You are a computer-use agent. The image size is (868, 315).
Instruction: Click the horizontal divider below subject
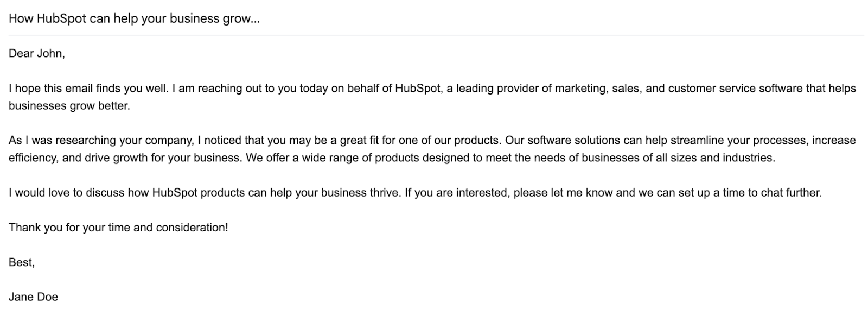click(434, 35)
